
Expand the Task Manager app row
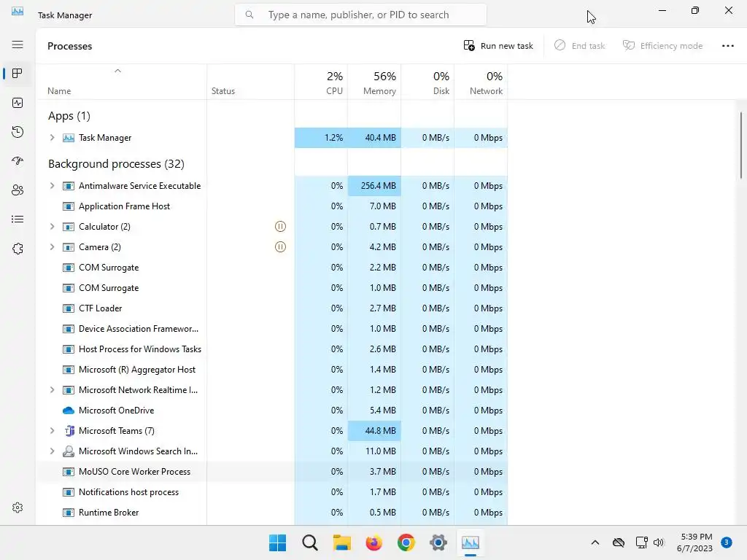pyautogui.click(x=52, y=138)
